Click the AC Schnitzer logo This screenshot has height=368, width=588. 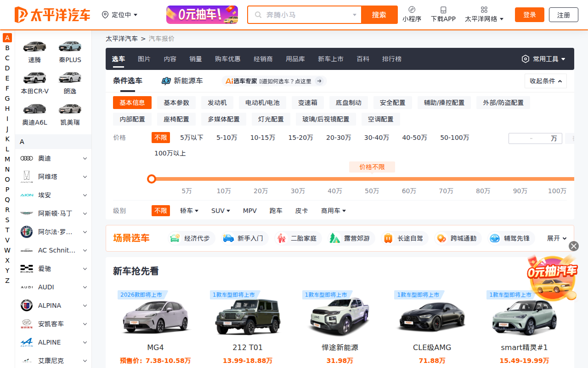pyautogui.click(x=27, y=250)
